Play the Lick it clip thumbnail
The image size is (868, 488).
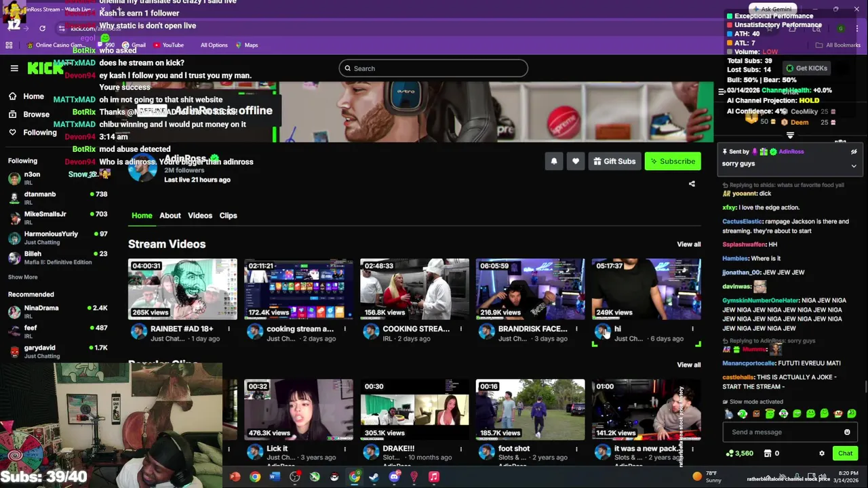click(x=298, y=409)
